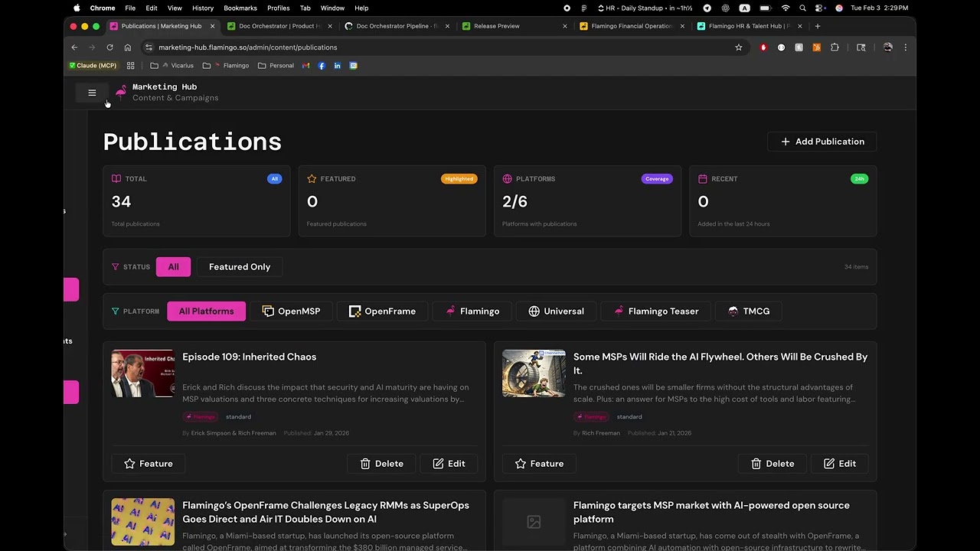Open the browser home page icon

[127, 47]
